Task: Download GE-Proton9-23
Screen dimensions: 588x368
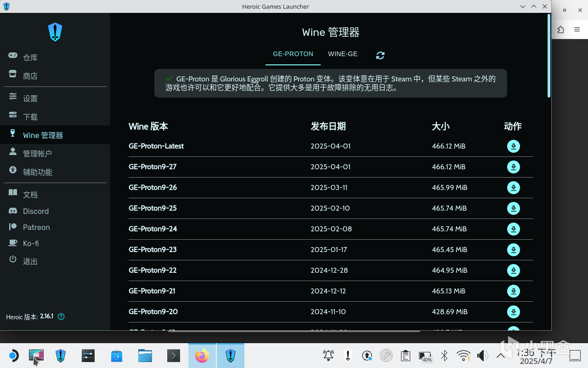Action: [x=514, y=250]
